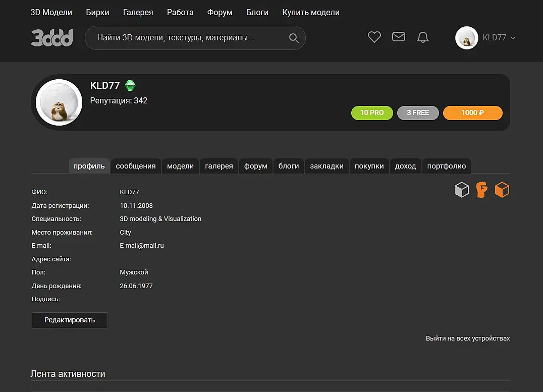Open Купить модели menu item
Image resolution: width=543 pixels, height=392 pixels.
pyautogui.click(x=311, y=13)
